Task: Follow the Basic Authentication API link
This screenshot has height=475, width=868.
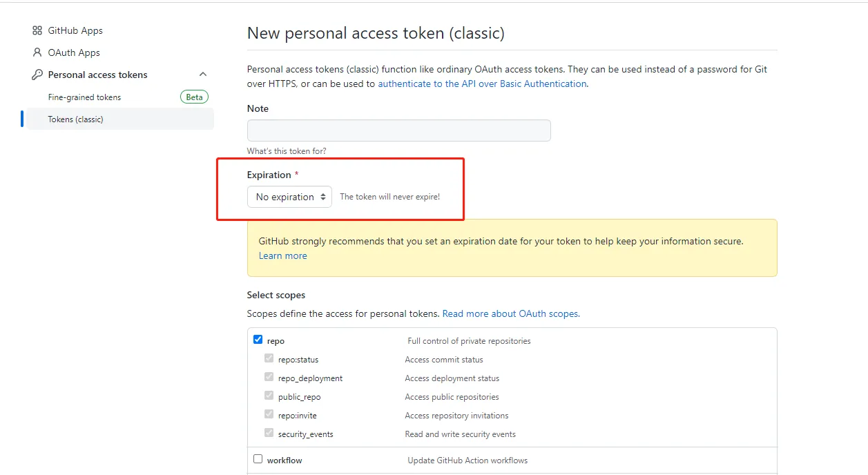Action: [x=482, y=84]
